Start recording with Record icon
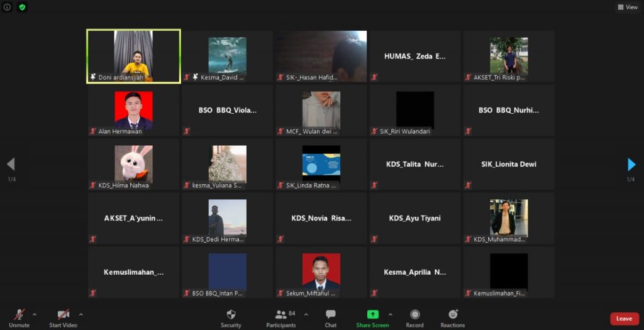 pos(414,314)
